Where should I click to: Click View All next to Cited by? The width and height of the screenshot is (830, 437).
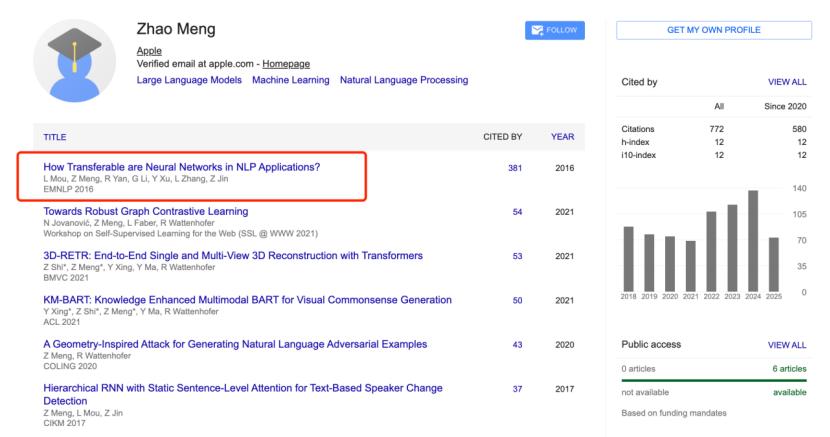[x=787, y=82]
